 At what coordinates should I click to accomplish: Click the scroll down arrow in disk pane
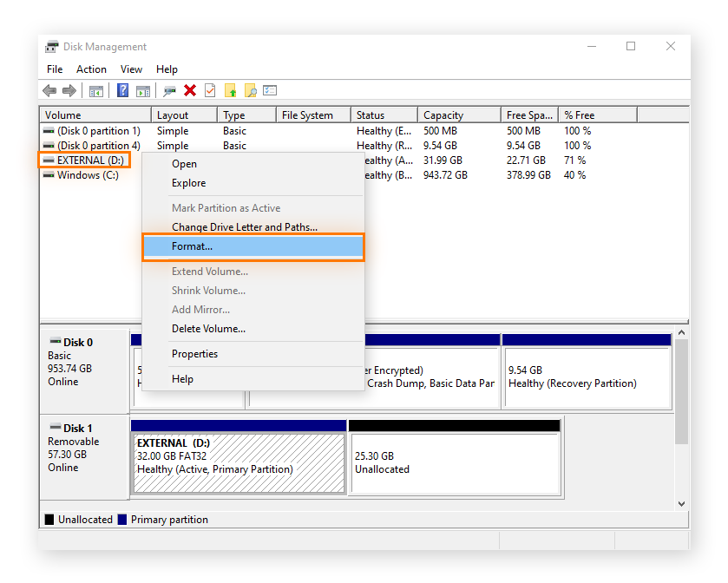tap(681, 504)
